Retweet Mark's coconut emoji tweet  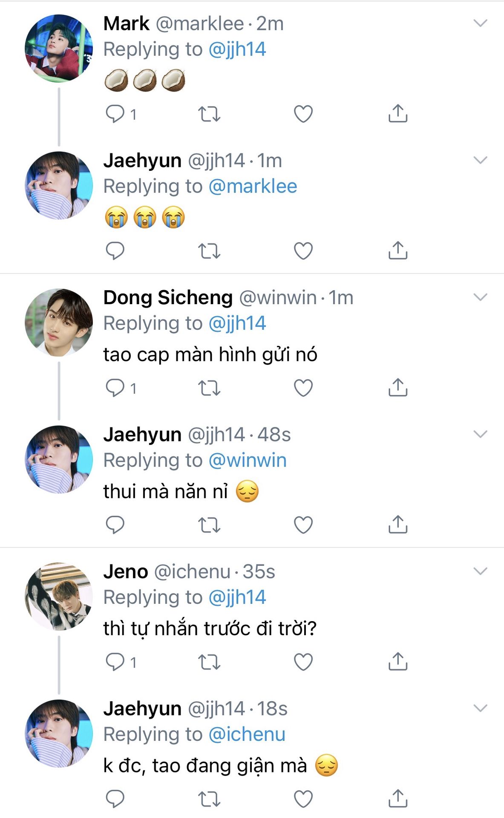pyautogui.click(x=209, y=114)
